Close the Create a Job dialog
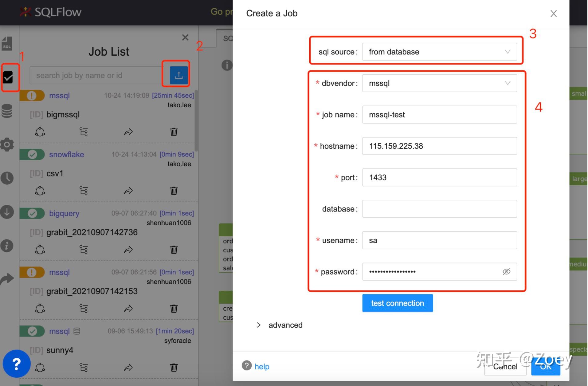 click(554, 14)
